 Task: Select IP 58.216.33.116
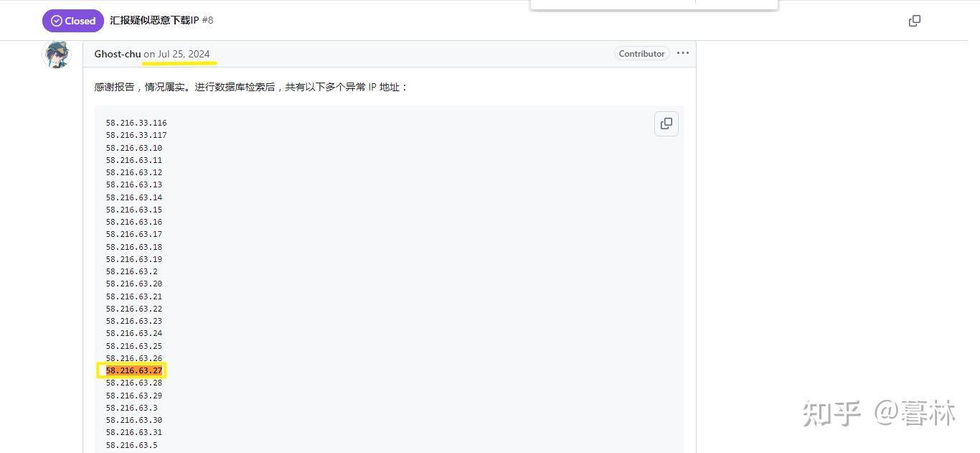136,123
